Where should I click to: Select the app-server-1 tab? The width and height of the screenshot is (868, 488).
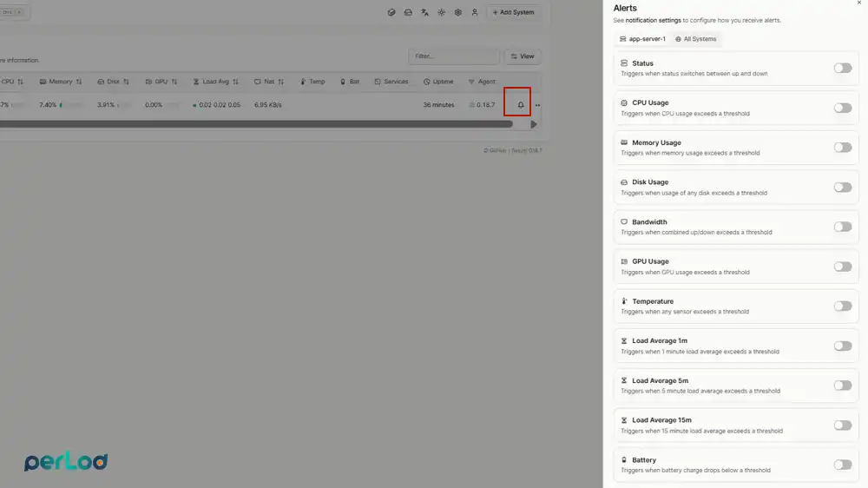click(x=642, y=39)
